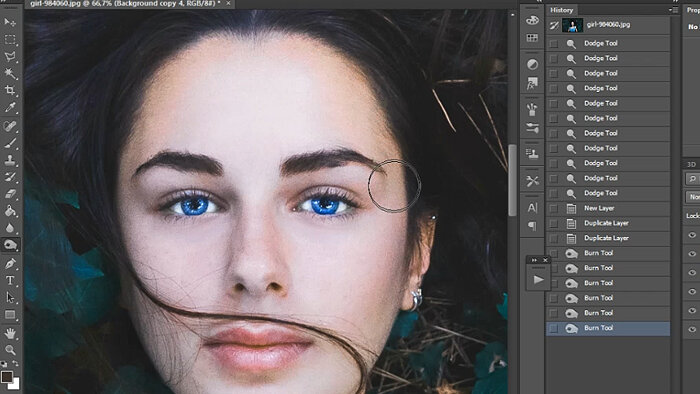
Task: Select the girl-984060.jpg snapshot thumbnail
Action: point(572,25)
